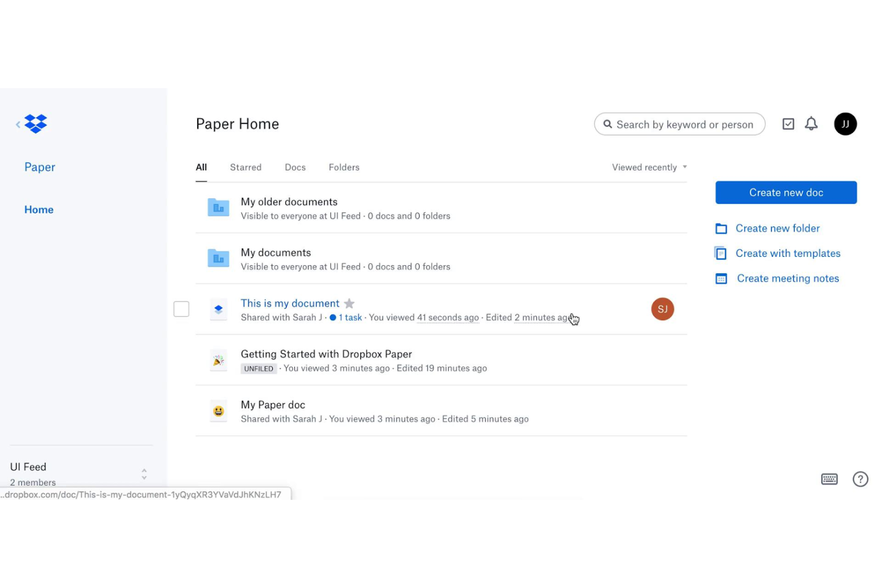The height and width of the screenshot is (588, 882).
Task: Click 'Edited 19 minutes ago' text
Action: 442,368
